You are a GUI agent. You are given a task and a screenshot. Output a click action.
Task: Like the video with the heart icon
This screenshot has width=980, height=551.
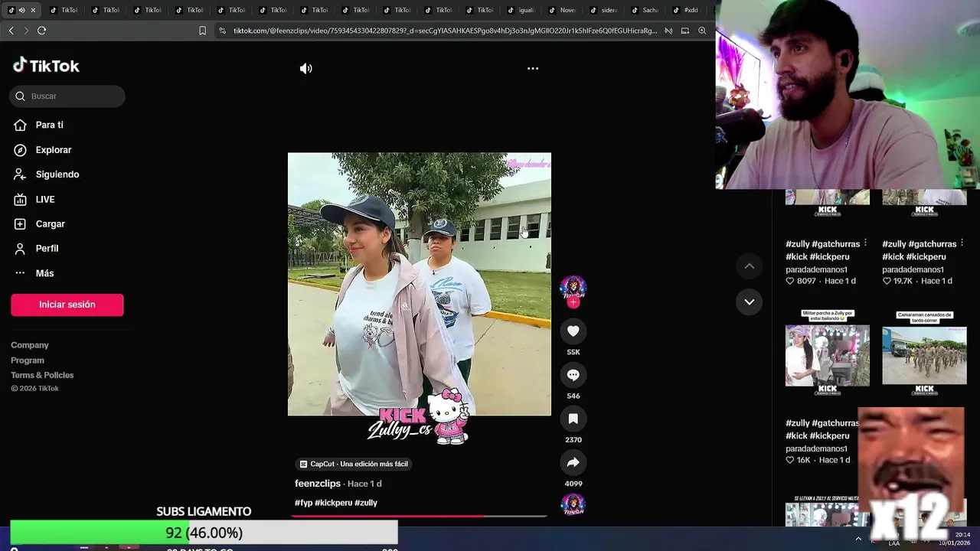(x=573, y=331)
